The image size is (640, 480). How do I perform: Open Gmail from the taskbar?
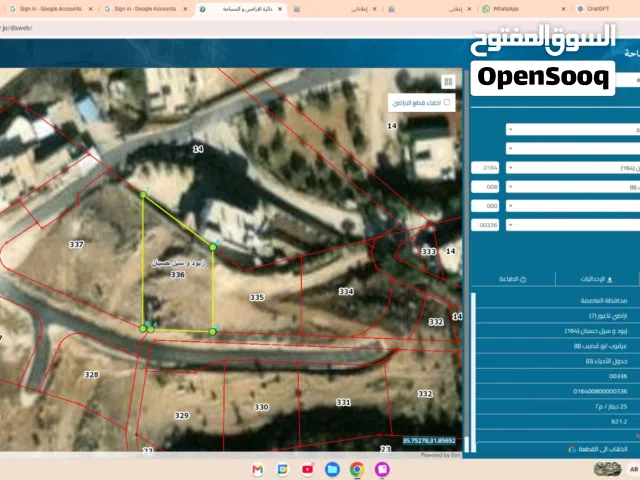click(258, 469)
